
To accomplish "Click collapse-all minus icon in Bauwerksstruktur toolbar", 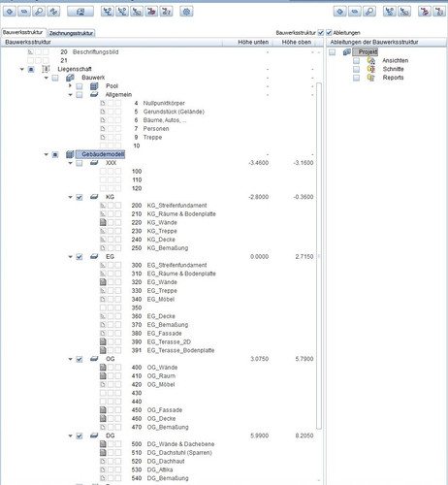I will (x=24, y=12).
